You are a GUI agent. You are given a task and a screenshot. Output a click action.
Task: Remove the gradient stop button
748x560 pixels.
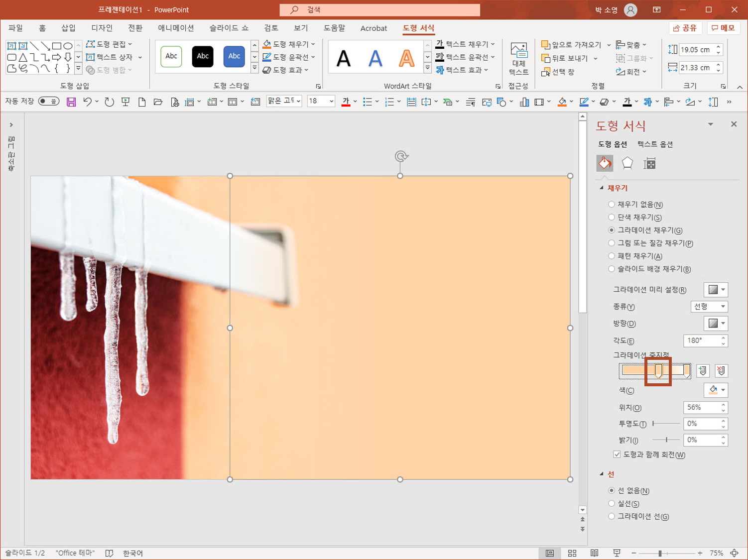pos(721,371)
